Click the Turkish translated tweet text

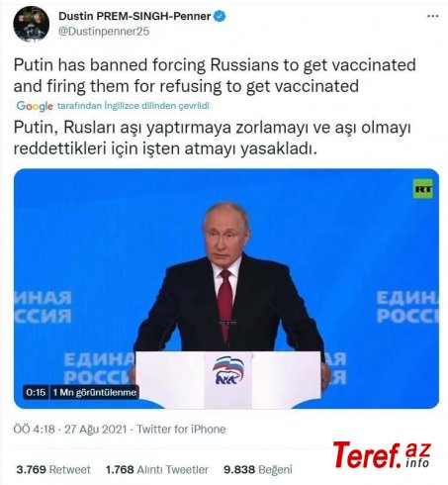point(213,139)
